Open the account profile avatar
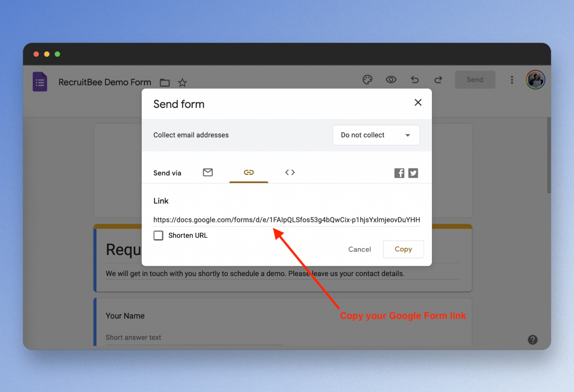Screen dimensions: 574x392 pos(535,80)
